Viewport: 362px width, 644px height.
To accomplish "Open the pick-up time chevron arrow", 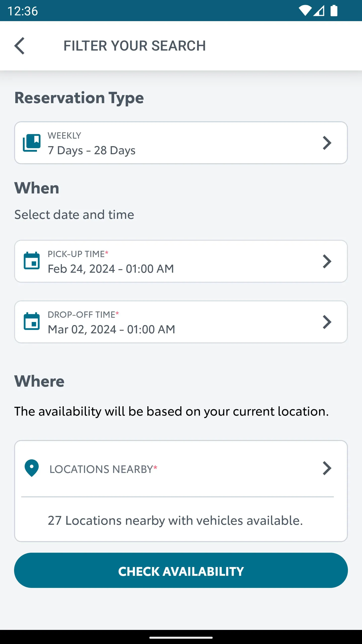I will pyautogui.click(x=327, y=261).
